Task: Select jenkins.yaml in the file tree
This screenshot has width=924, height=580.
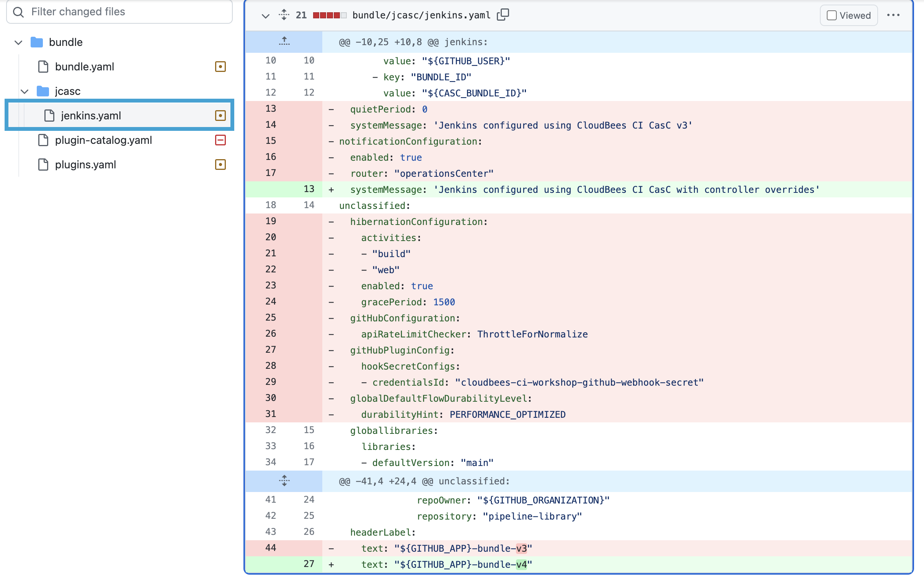Action: [91, 115]
